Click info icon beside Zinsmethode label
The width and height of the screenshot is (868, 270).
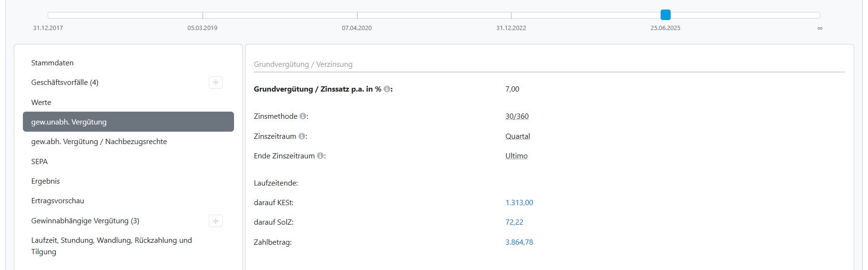[303, 116]
